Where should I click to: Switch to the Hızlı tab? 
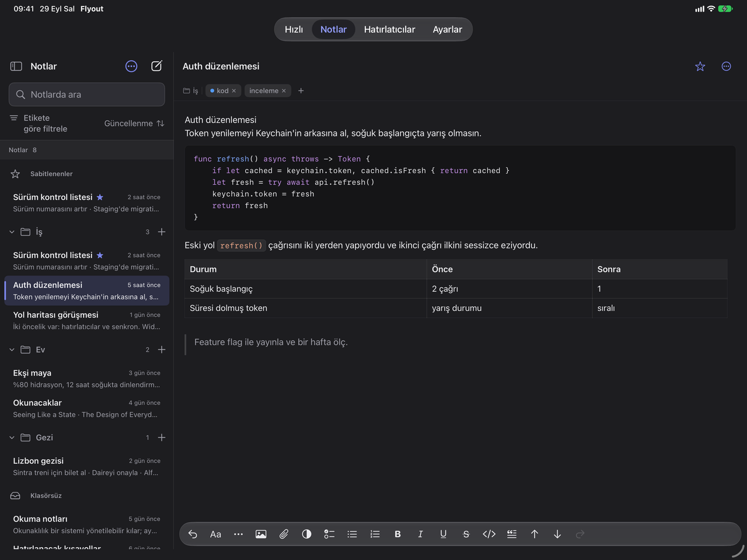(x=294, y=29)
